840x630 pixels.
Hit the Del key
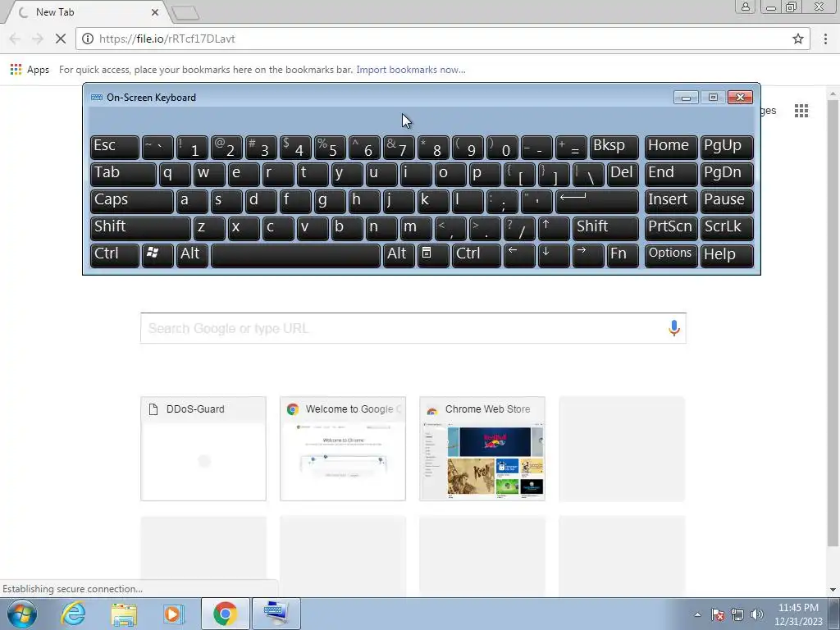623,174
